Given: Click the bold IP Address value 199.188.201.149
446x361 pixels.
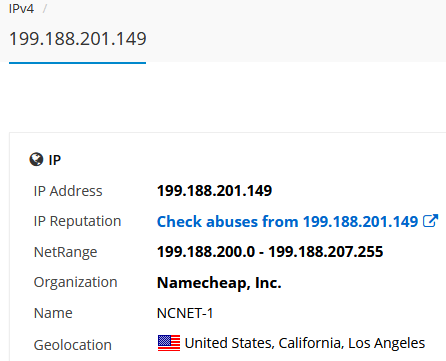Looking at the screenshot, I should point(214,191).
